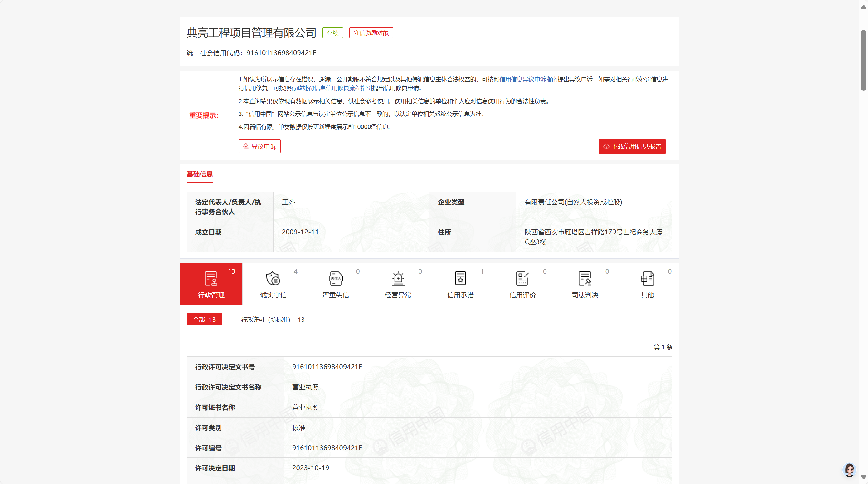Click the 诚实守信 shield icon
Screen dimensions: 868x484
coord(273,278)
